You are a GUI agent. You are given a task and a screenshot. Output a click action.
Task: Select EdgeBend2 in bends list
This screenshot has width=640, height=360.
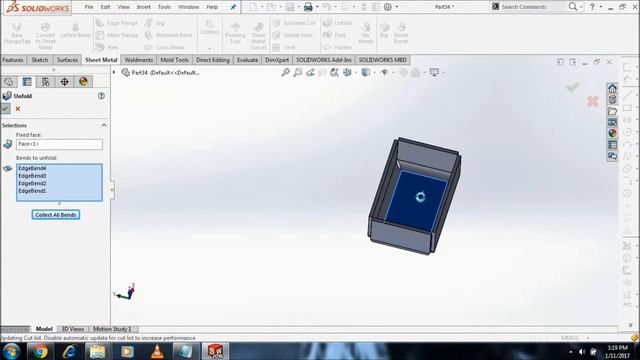[x=32, y=183]
